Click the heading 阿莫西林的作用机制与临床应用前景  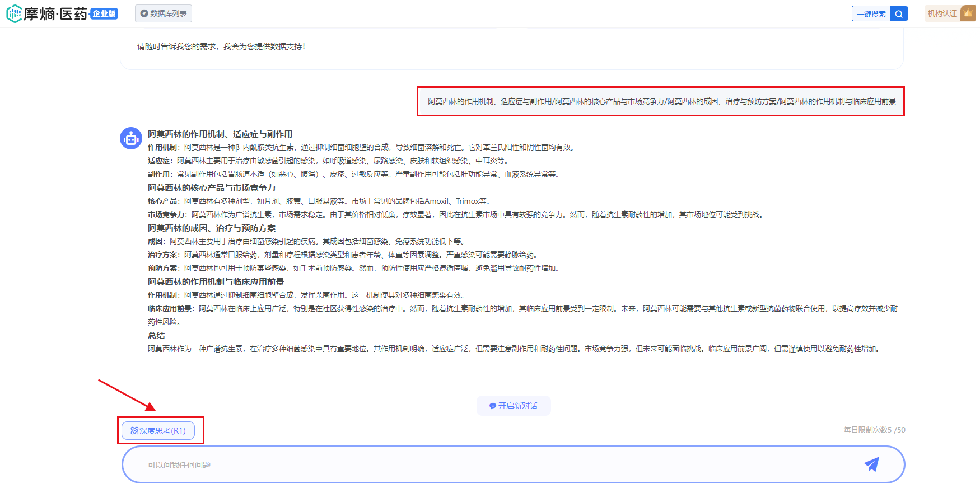point(216,282)
